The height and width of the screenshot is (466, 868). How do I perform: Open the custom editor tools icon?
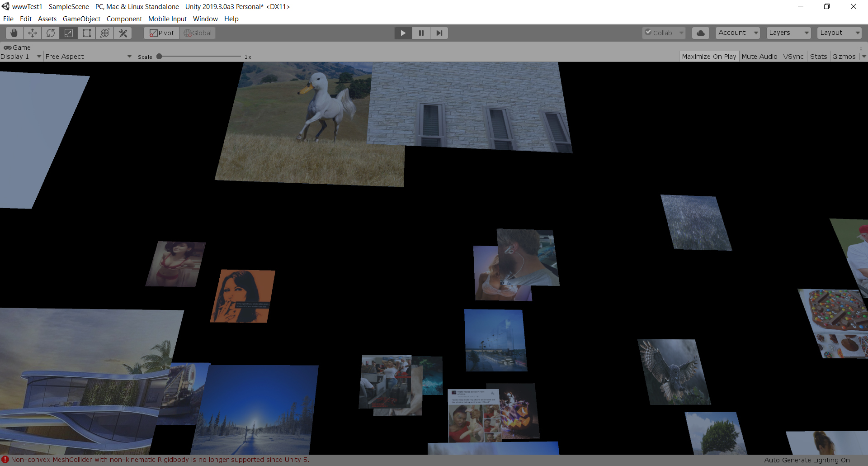pos(123,33)
